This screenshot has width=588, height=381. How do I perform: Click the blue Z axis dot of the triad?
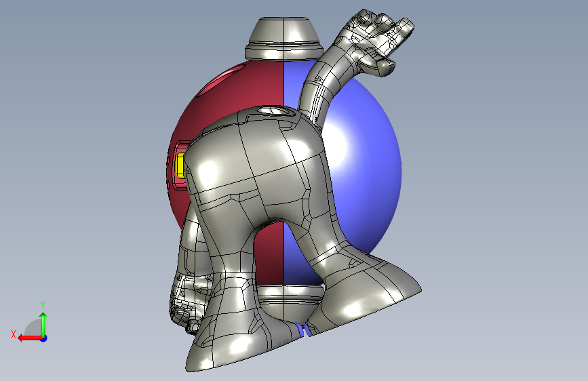pyautogui.click(x=44, y=338)
